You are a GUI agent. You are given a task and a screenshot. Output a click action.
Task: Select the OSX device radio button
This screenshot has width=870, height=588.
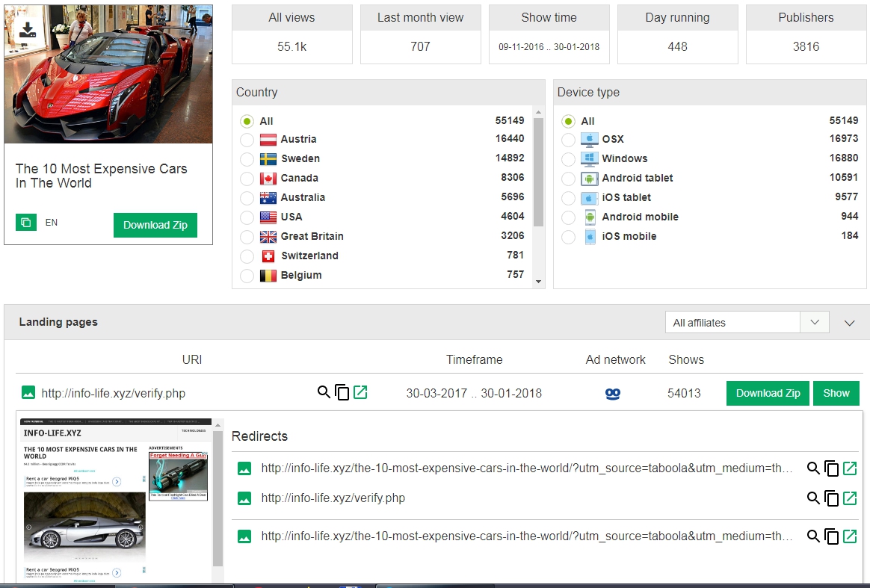(568, 140)
